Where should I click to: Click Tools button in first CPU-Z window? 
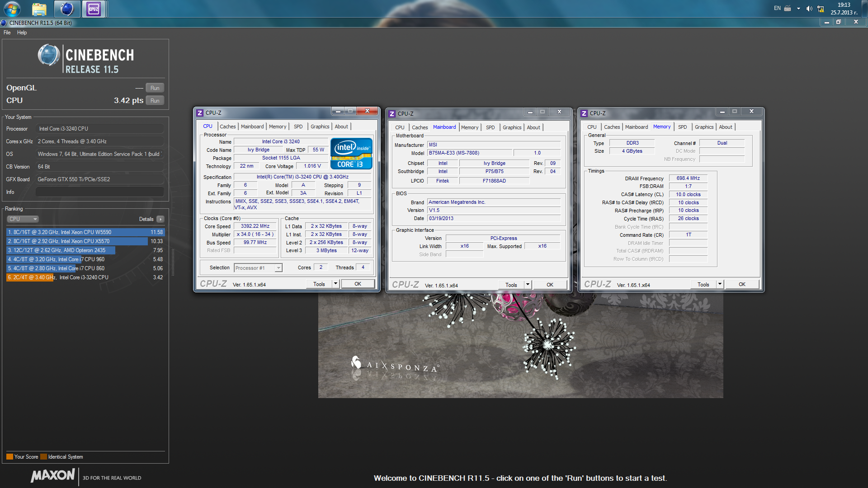(x=319, y=284)
